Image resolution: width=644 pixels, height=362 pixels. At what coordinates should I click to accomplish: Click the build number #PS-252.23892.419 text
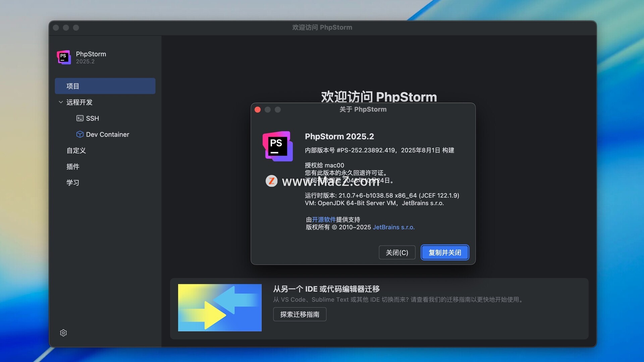(x=366, y=150)
